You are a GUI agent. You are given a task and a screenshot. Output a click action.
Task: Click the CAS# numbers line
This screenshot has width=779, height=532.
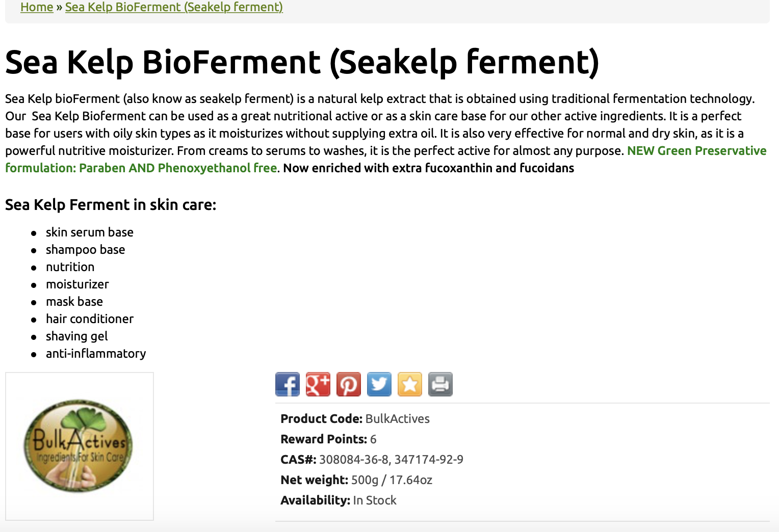tap(372, 460)
